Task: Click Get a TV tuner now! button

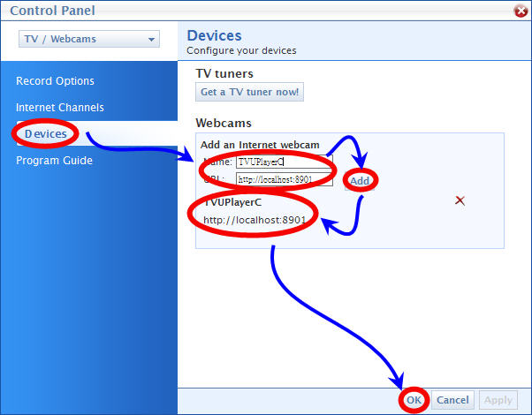Action: (249, 92)
